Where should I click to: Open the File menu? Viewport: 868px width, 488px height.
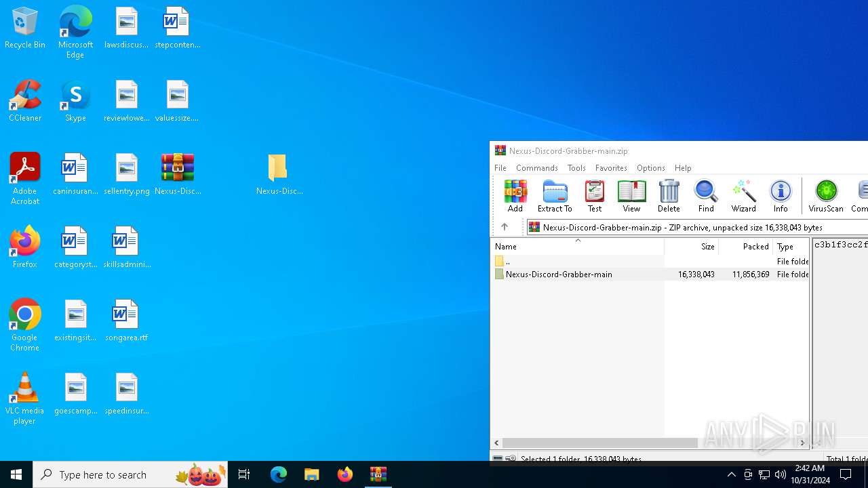(x=500, y=168)
